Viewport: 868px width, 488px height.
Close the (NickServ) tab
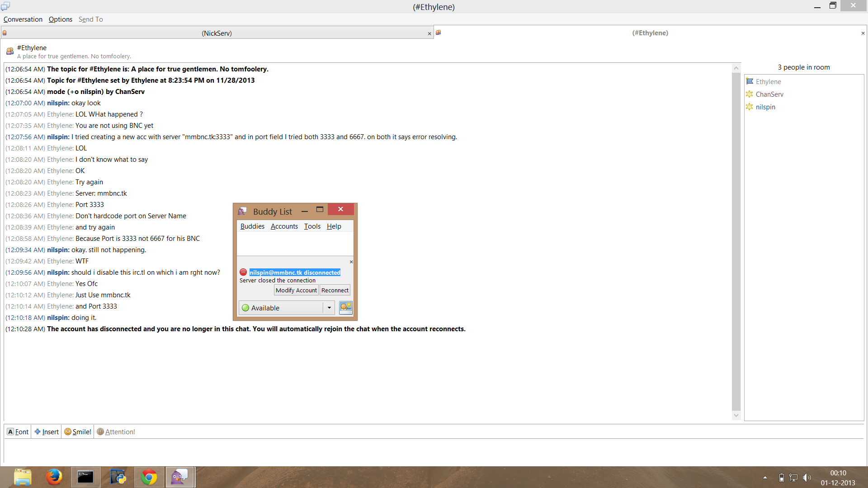(429, 33)
